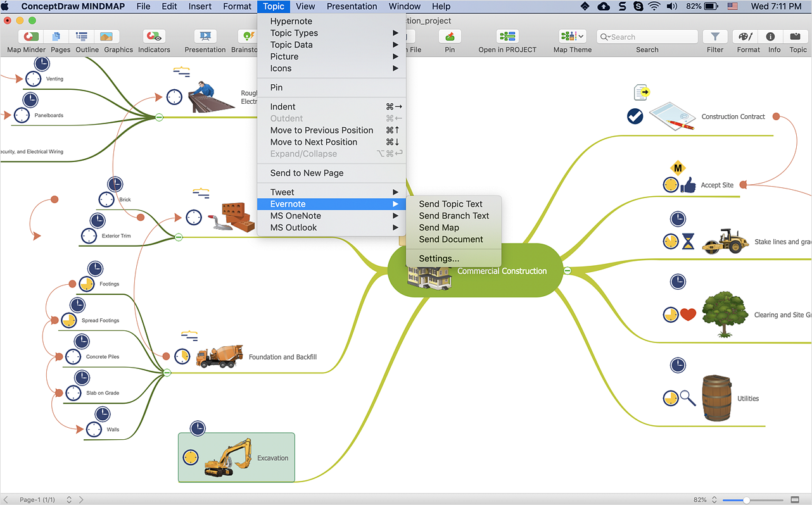Toggle the Filter button

(715, 37)
